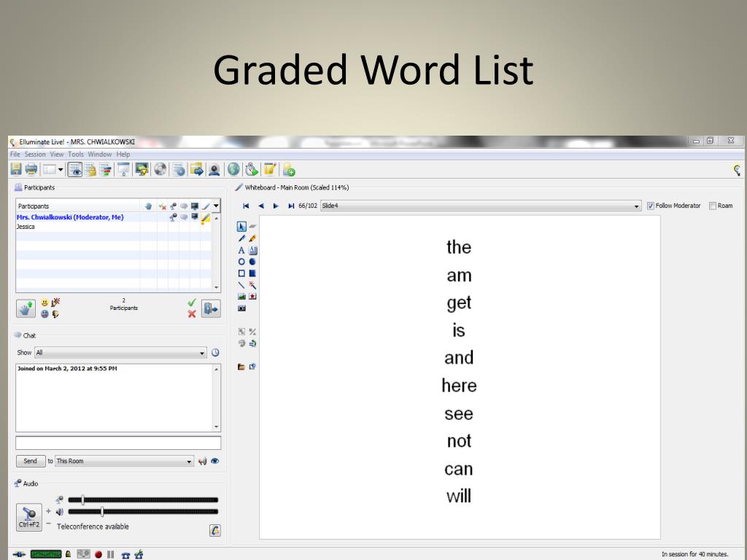Open the participants list options dropdown arrow
747x560 pixels.
(x=216, y=206)
